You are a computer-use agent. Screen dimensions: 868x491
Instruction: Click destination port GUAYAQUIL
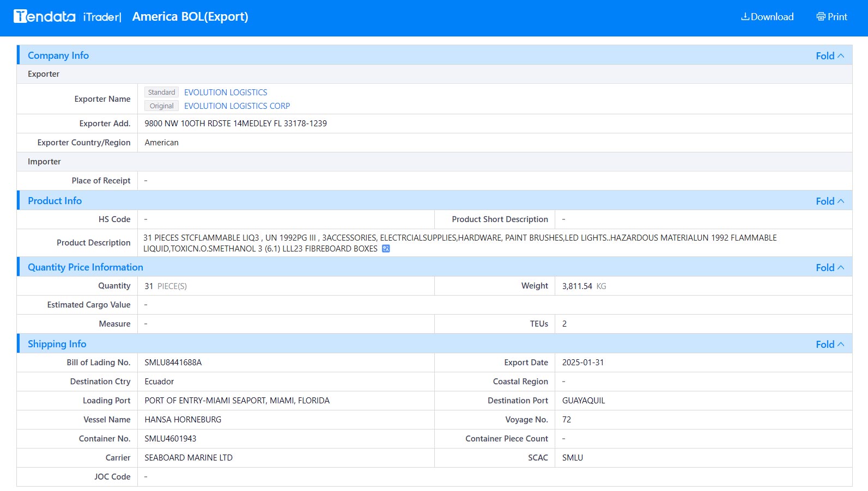(584, 401)
